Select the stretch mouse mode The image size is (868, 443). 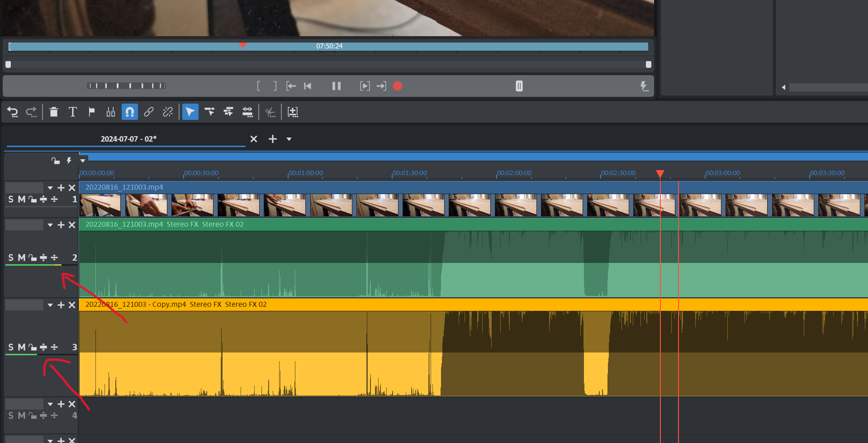tap(247, 112)
